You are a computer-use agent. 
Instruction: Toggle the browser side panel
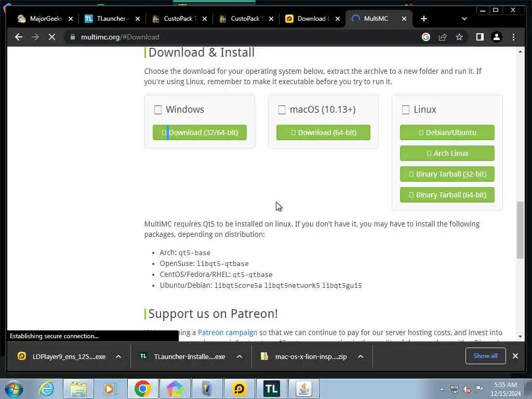(480, 37)
